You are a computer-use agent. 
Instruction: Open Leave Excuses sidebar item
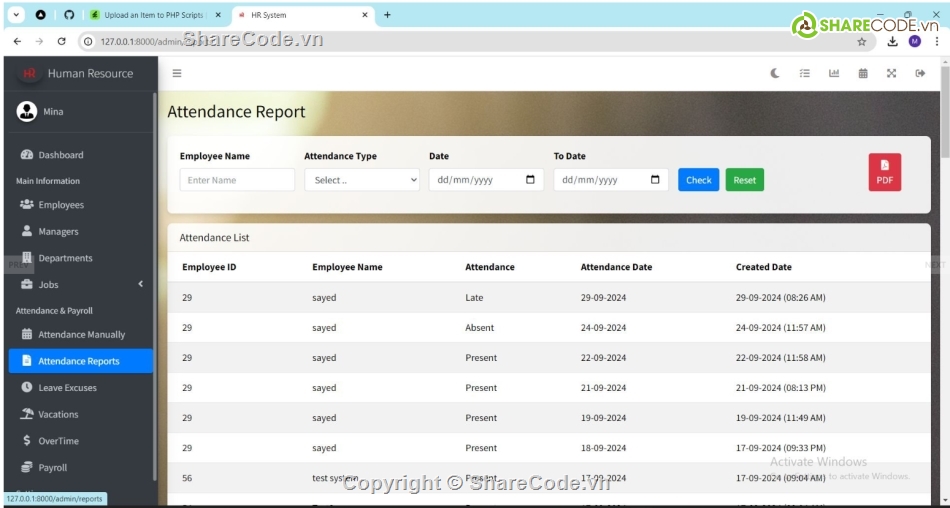(80, 388)
